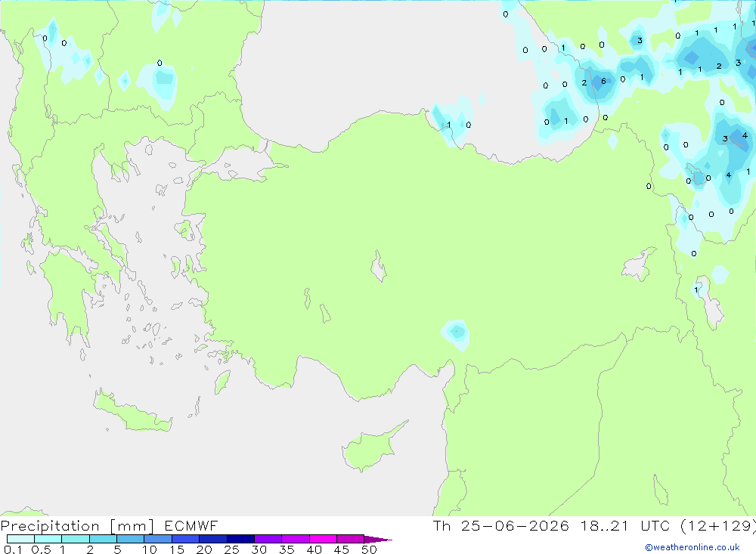Select the 0.1–0.5 mm legend color swatch

[x=20, y=539]
